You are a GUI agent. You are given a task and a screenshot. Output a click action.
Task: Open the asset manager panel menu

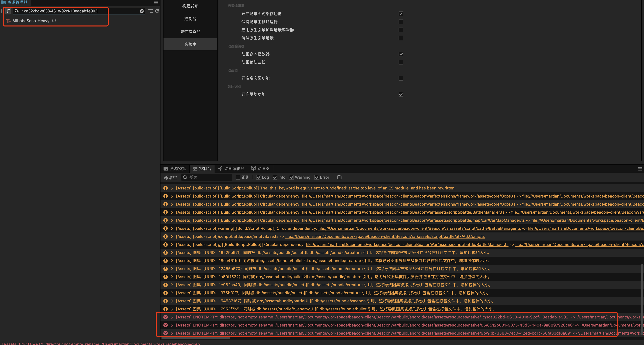pyautogui.click(x=155, y=3)
